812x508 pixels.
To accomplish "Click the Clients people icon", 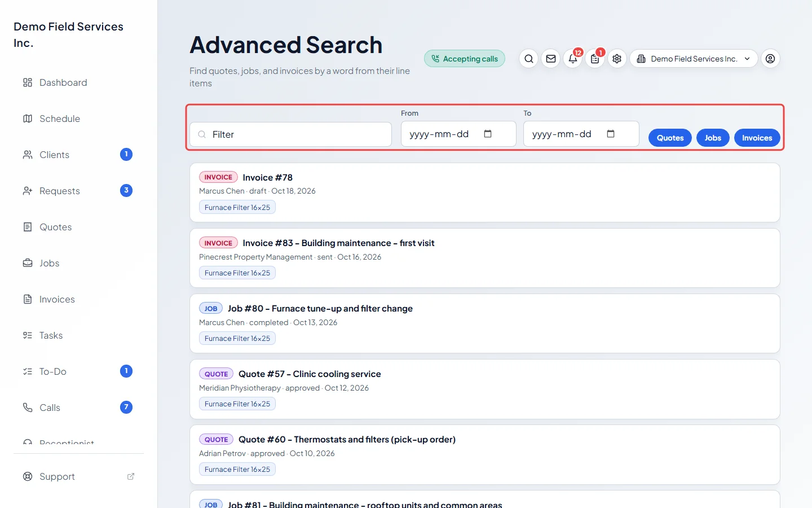I will [28, 155].
